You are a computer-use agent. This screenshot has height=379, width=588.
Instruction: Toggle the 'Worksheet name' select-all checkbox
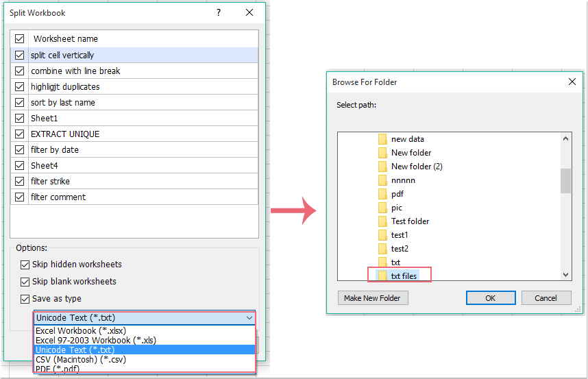pos(19,39)
